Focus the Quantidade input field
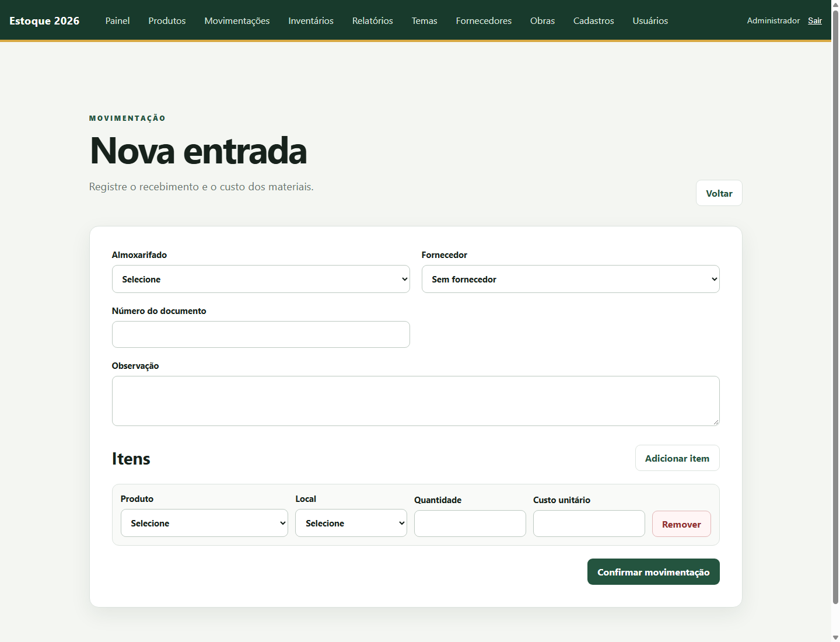The width and height of the screenshot is (840, 642). [470, 524]
